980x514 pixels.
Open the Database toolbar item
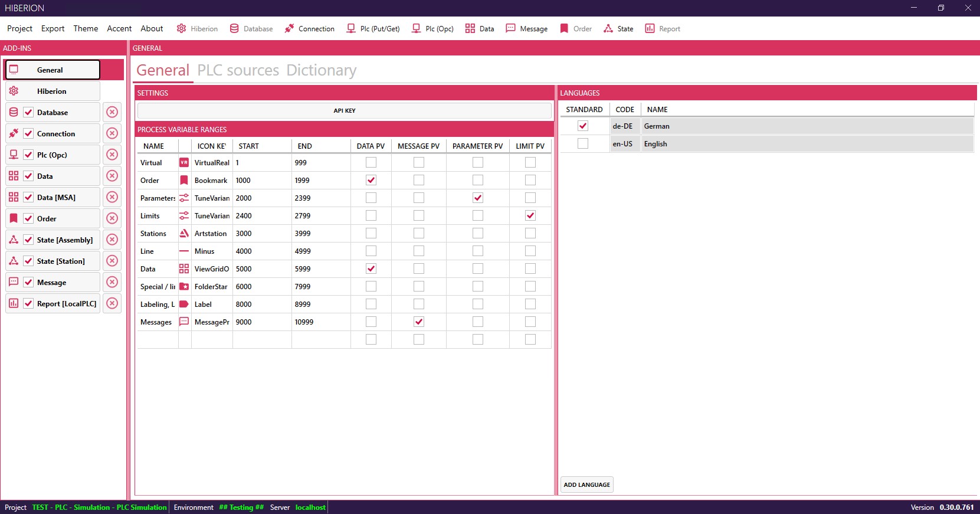pos(251,28)
